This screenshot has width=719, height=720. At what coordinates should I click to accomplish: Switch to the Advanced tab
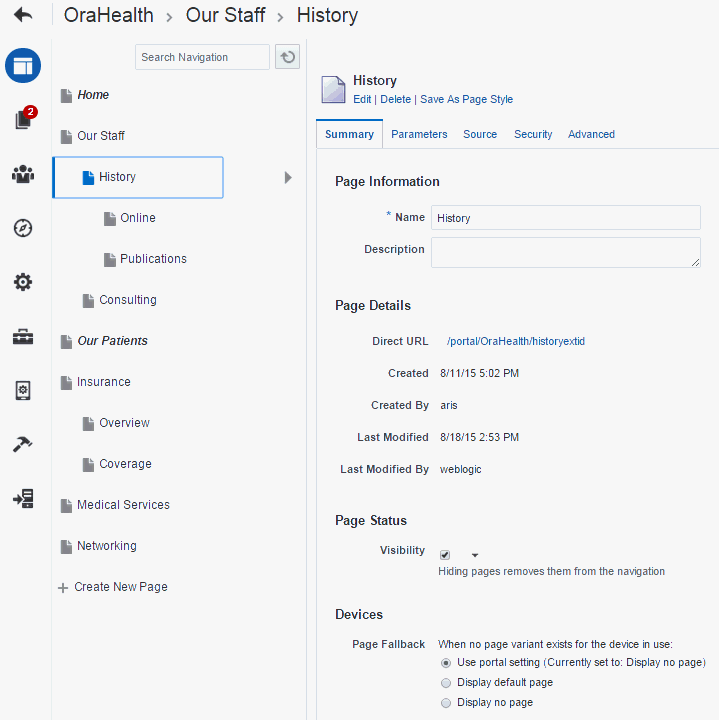pos(591,134)
